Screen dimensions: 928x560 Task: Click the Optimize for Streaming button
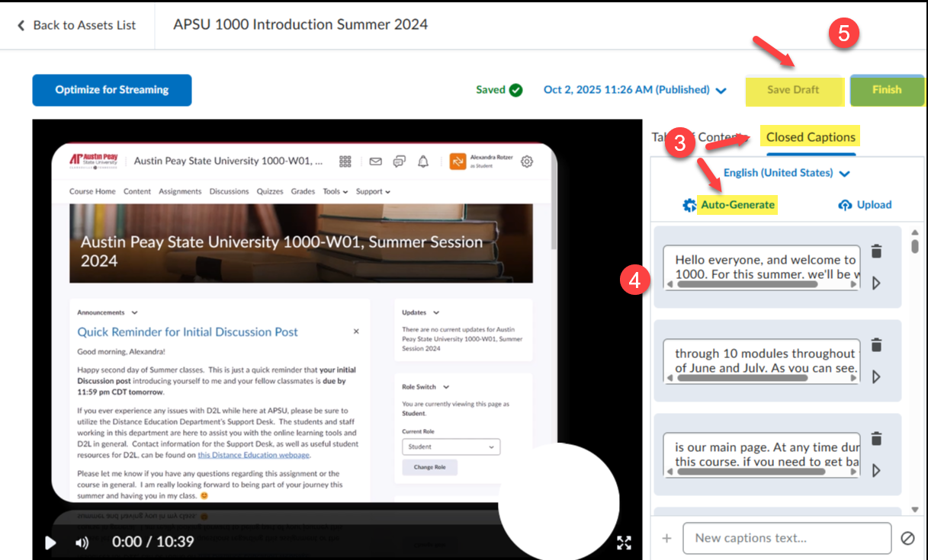tap(111, 90)
